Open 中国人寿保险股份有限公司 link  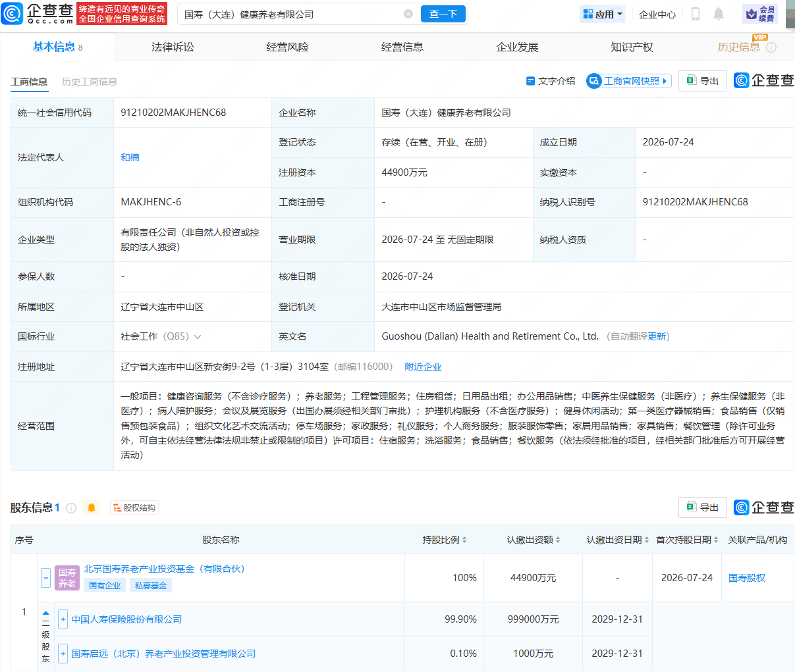(x=126, y=619)
